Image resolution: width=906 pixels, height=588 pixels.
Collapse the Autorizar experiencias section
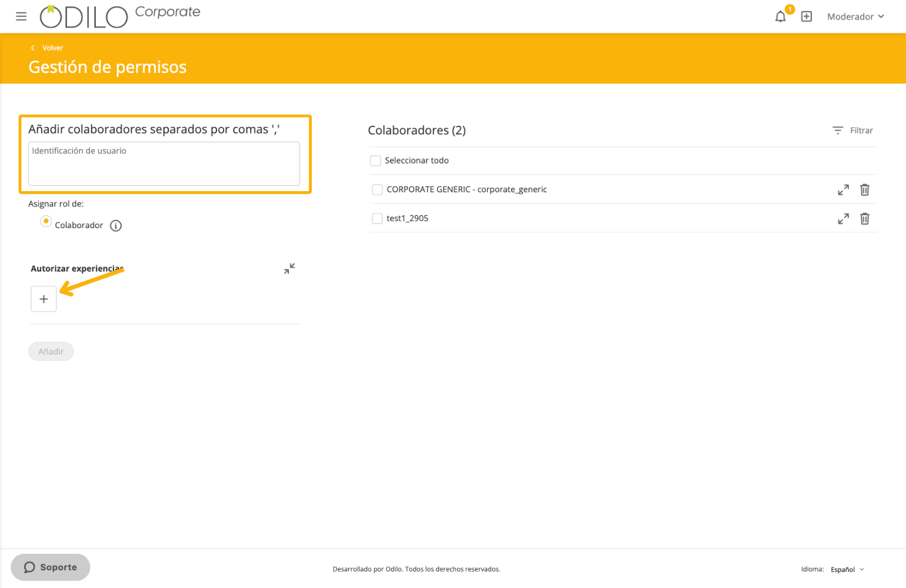pyautogui.click(x=289, y=269)
